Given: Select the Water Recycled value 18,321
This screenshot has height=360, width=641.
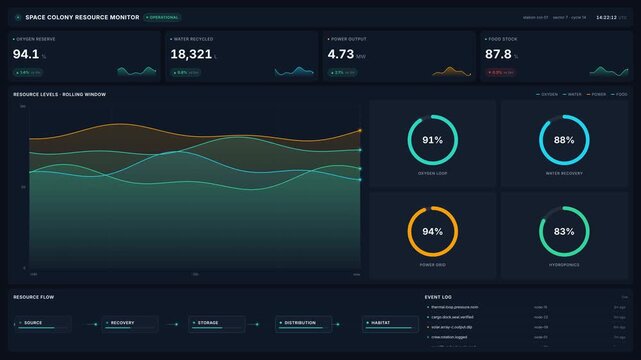Looking at the screenshot, I should pyautogui.click(x=191, y=54).
